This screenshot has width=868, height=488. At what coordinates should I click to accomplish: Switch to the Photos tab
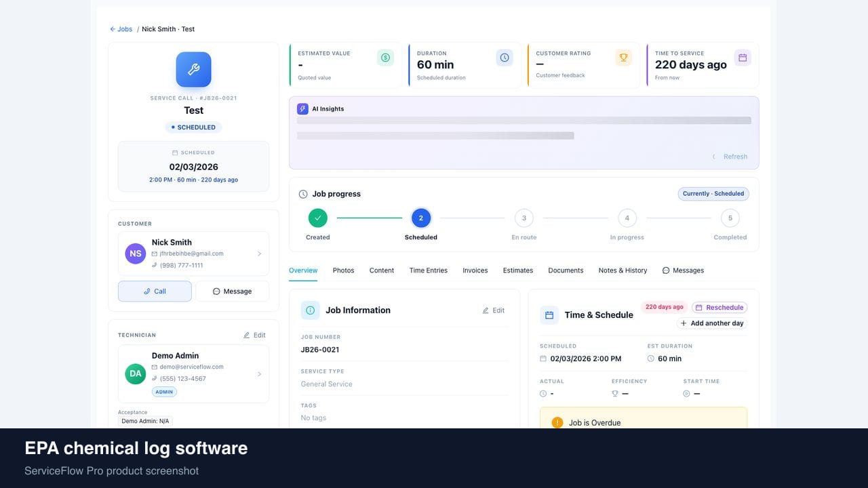pos(343,270)
